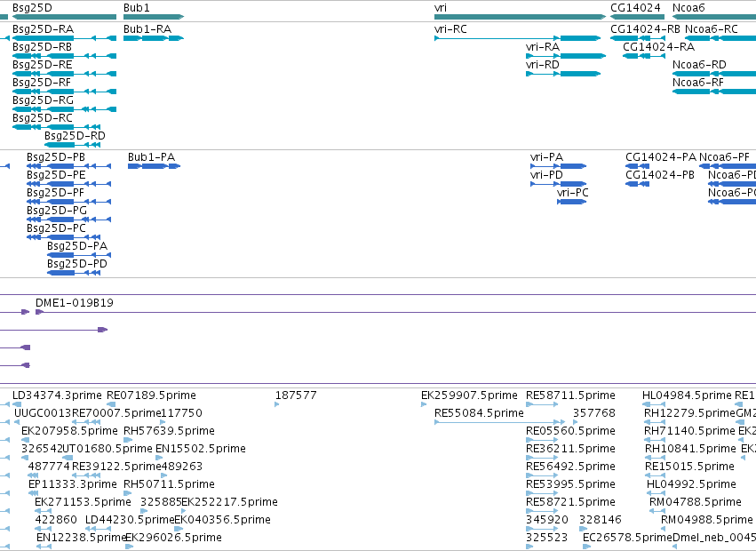Click the Bsg25D-RF transcript label
Image resolution: width=756 pixels, height=551 pixels.
coord(42,83)
